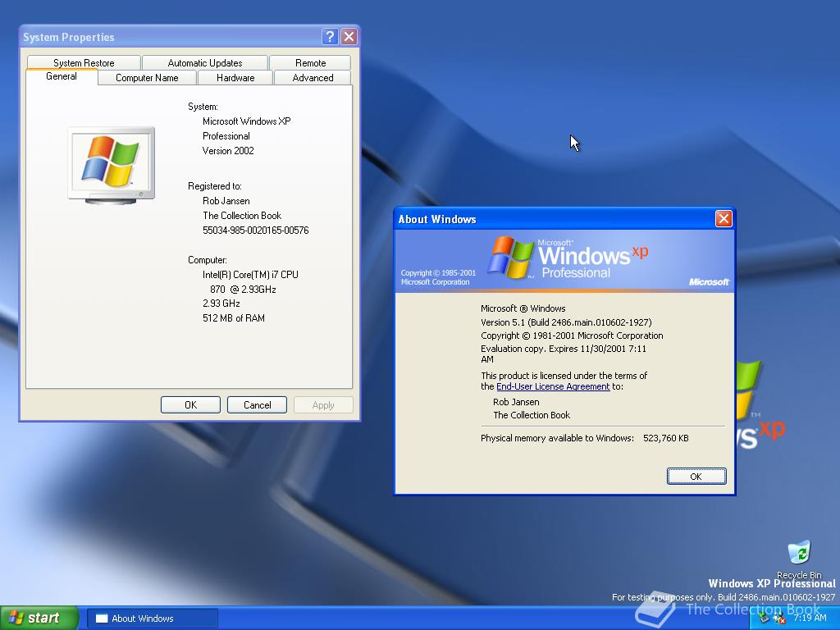Open the Start menu
This screenshot has height=630, width=840.
click(x=39, y=618)
